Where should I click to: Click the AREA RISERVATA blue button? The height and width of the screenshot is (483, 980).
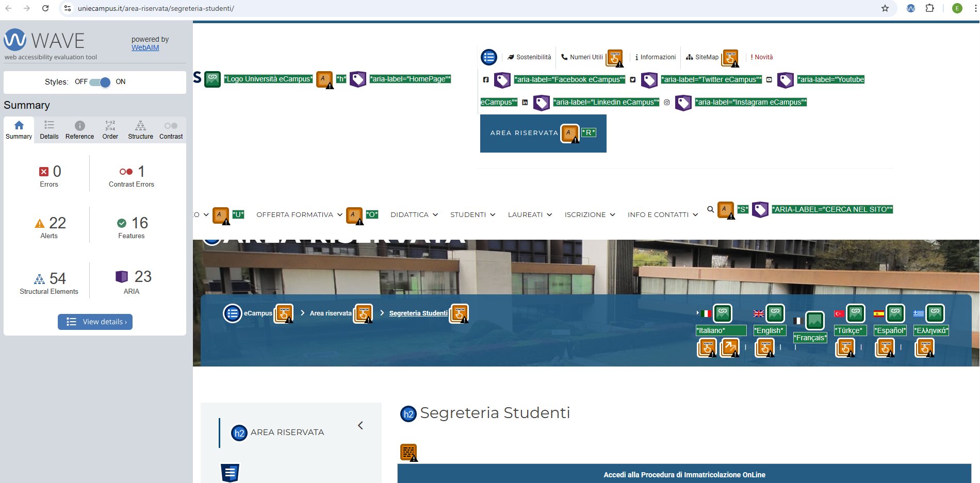point(524,133)
